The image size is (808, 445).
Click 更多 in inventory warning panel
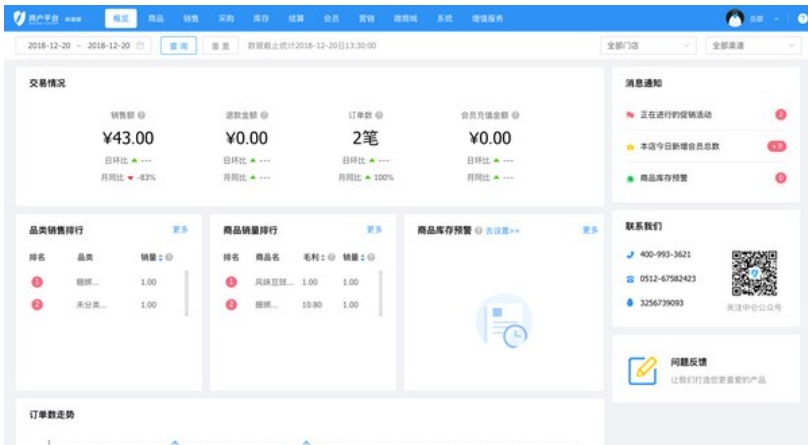pos(590,230)
